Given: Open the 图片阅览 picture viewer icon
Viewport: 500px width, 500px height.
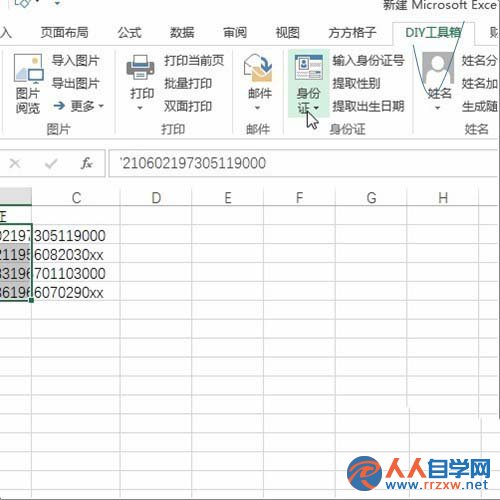Looking at the screenshot, I should [28, 68].
